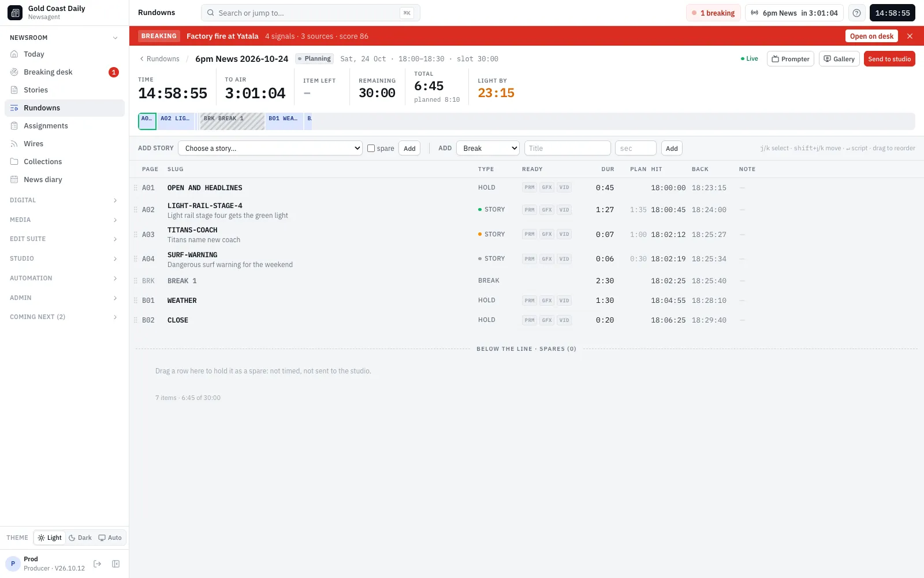The width and height of the screenshot is (924, 578).
Task: Toggle the Live indicator
Action: 750,59
